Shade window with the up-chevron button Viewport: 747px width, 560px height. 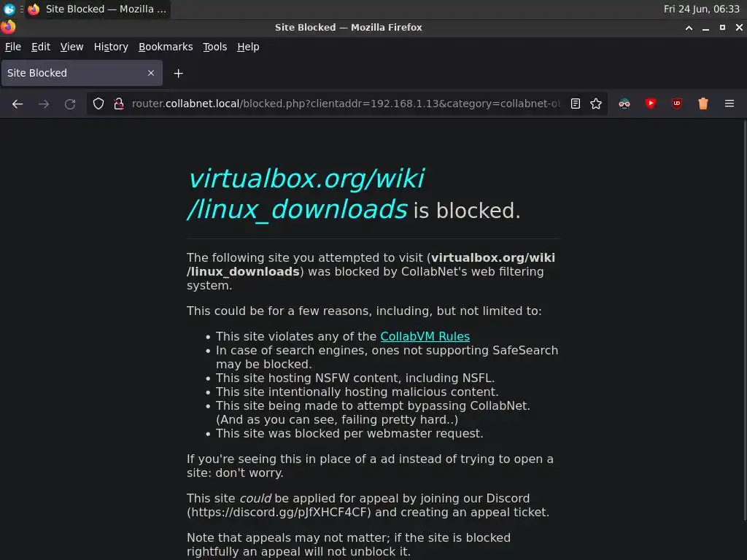click(x=689, y=28)
